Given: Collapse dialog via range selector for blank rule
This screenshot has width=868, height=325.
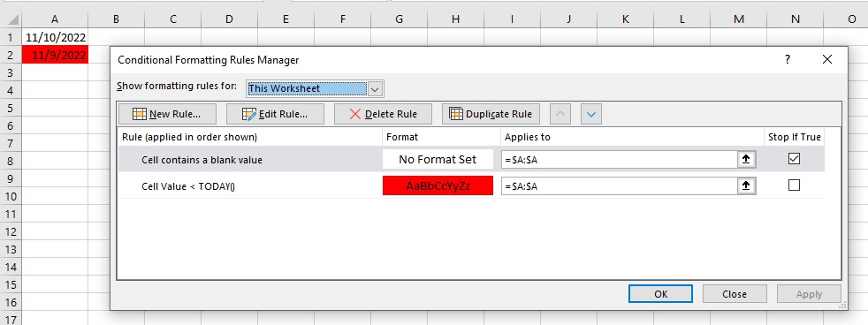Looking at the screenshot, I should (x=746, y=159).
